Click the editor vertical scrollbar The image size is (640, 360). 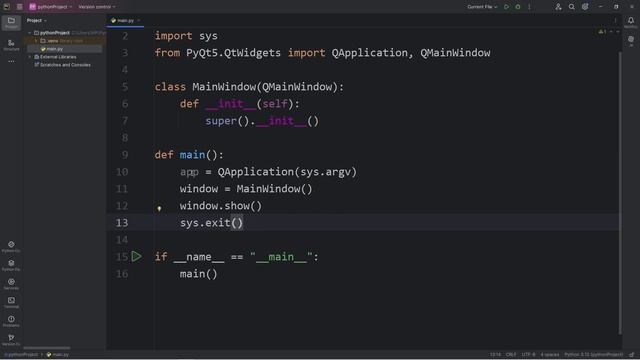point(620,192)
